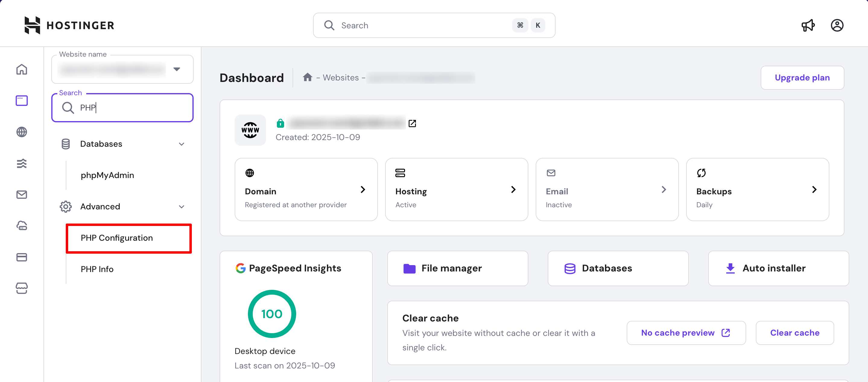Open Domain card arrow
Image resolution: width=868 pixels, height=382 pixels.
pos(363,189)
